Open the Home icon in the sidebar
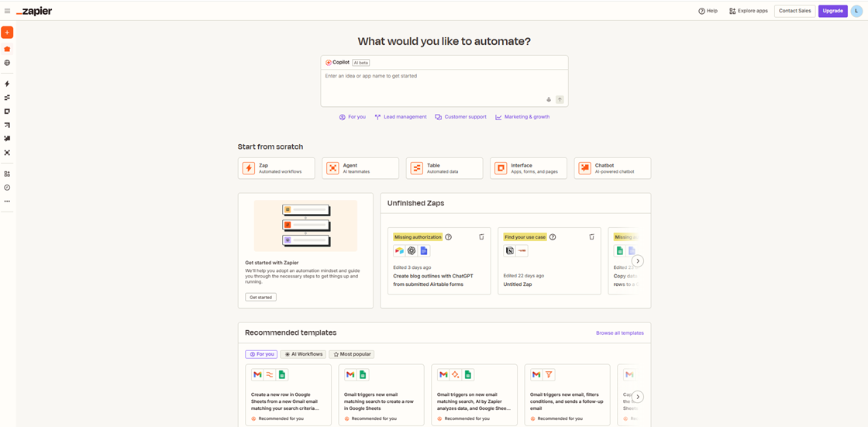The height and width of the screenshot is (427, 868). pos(7,50)
